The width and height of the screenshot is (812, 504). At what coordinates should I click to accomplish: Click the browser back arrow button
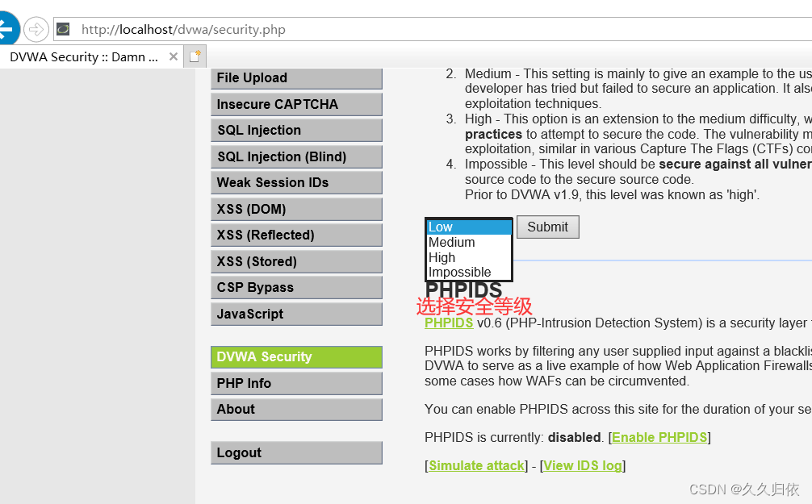(7, 28)
